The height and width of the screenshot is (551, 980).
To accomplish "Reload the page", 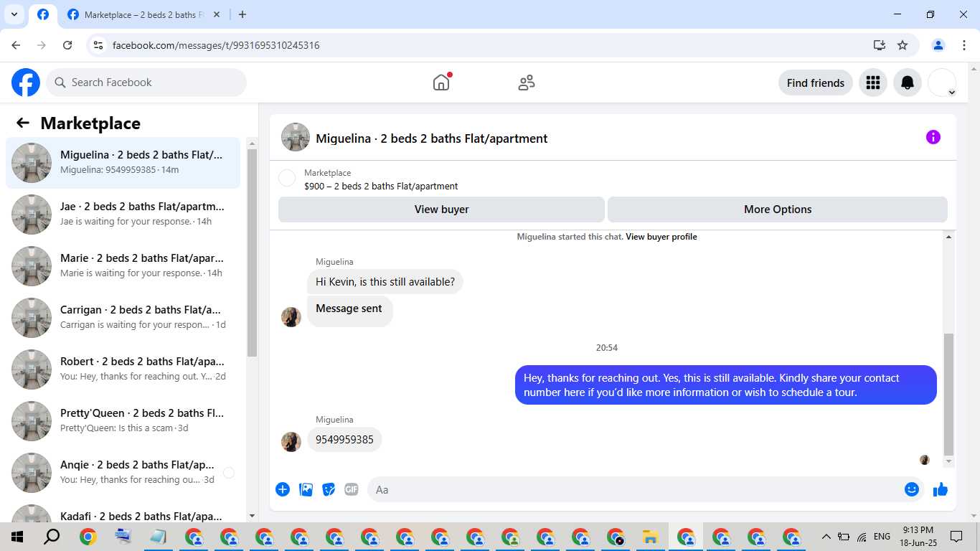I will click(67, 45).
